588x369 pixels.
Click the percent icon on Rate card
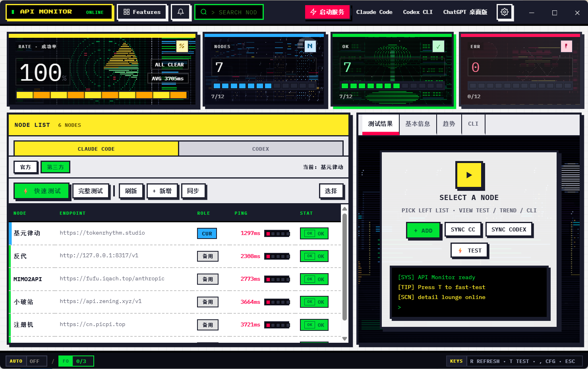click(x=182, y=46)
